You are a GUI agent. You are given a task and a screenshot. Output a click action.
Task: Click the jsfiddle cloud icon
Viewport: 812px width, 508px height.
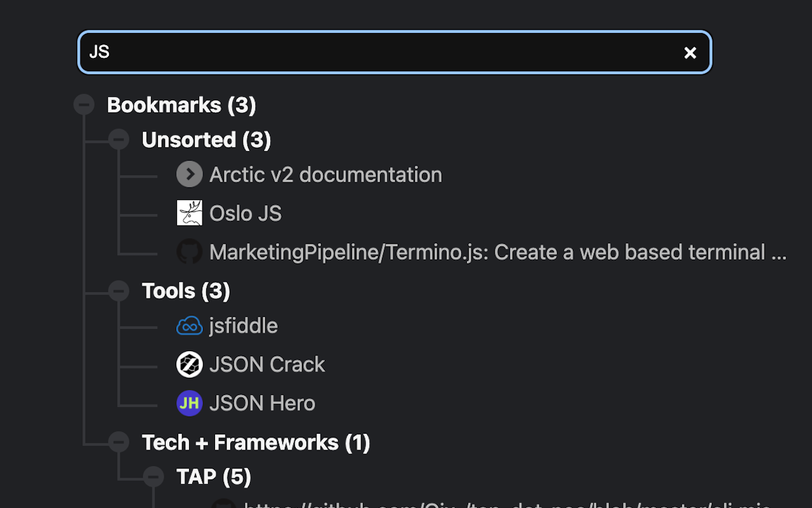tap(189, 326)
